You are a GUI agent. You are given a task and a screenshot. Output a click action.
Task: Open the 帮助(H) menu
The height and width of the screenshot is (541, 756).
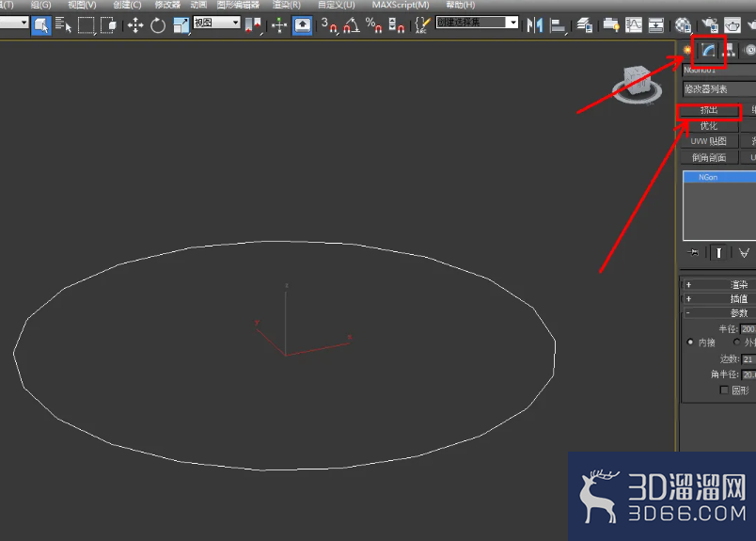[x=461, y=5]
